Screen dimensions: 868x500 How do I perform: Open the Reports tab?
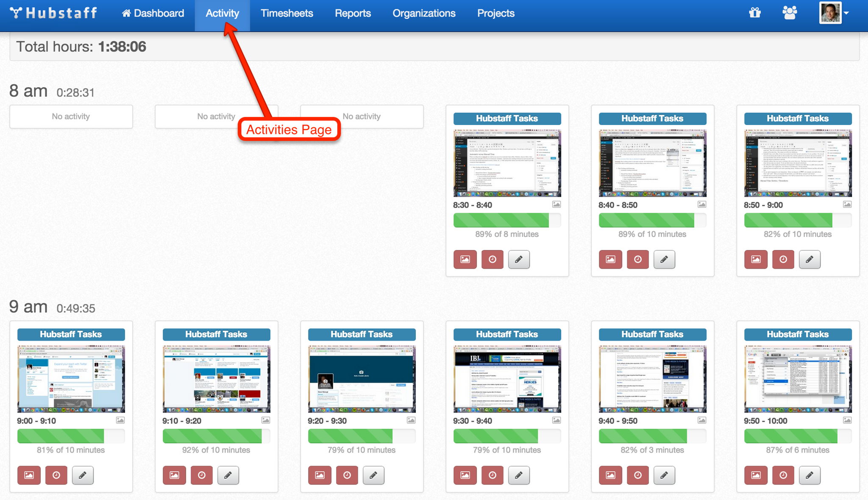pyautogui.click(x=353, y=14)
